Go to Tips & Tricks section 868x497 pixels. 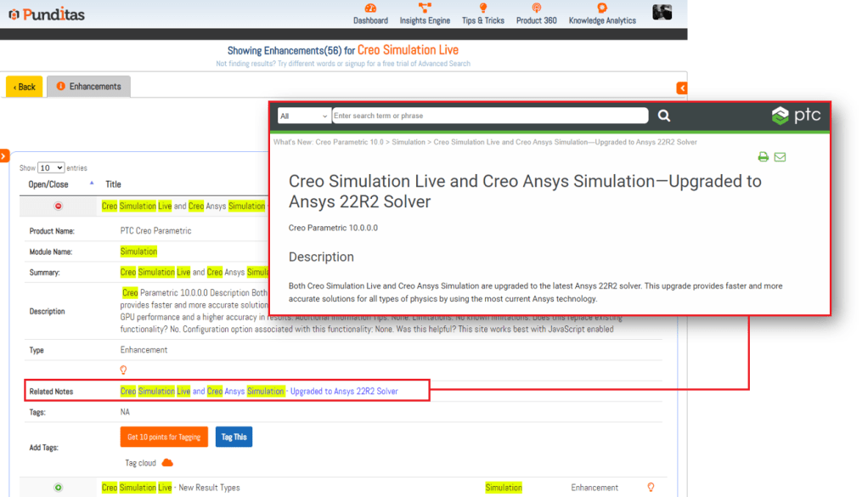(482, 14)
